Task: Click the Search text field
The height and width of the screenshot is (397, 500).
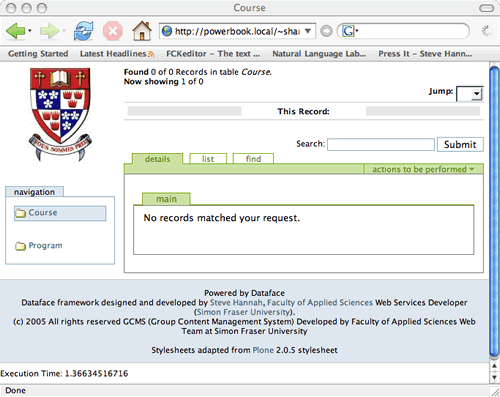Action: (x=381, y=145)
